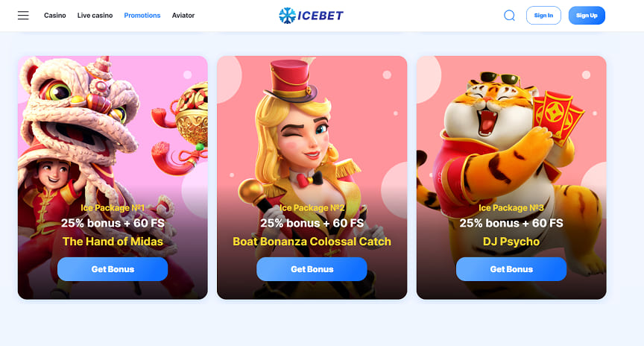Click the search magnifier icon
The image size is (644, 346).
point(509,16)
